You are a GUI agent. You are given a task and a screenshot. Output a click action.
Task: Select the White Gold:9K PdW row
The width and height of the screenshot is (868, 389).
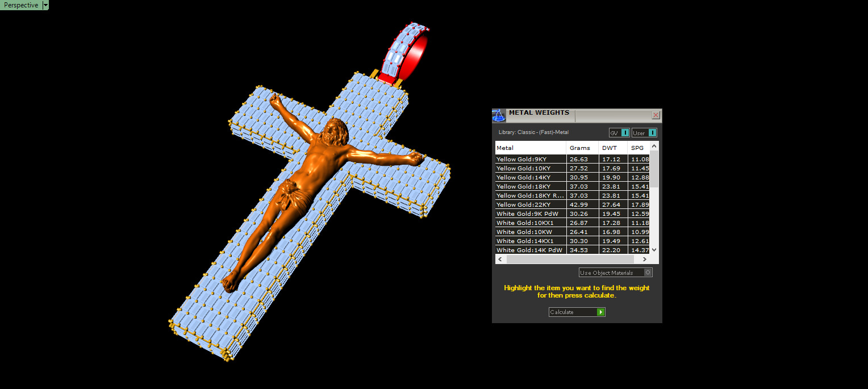point(573,214)
